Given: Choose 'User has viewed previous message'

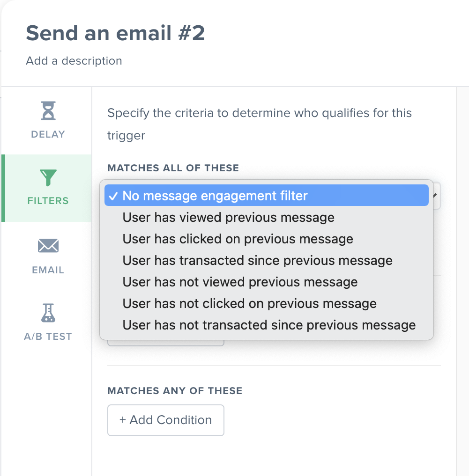Looking at the screenshot, I should point(267,217).
